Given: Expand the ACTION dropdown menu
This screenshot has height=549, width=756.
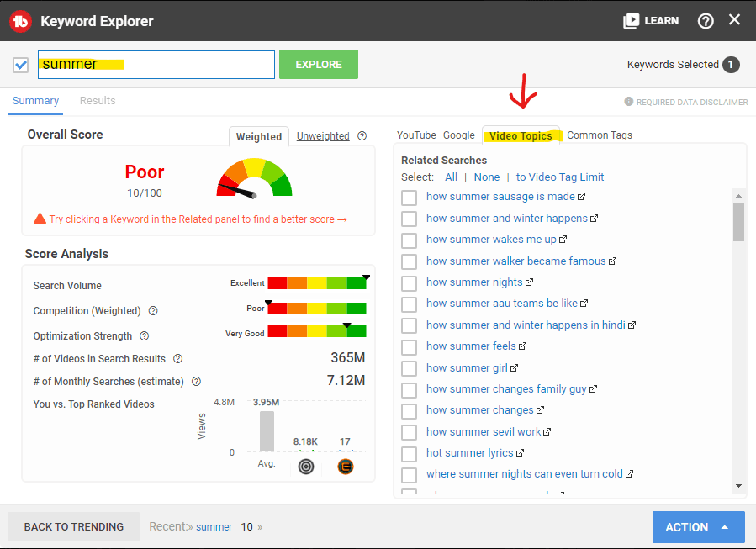Looking at the screenshot, I should pos(698,527).
